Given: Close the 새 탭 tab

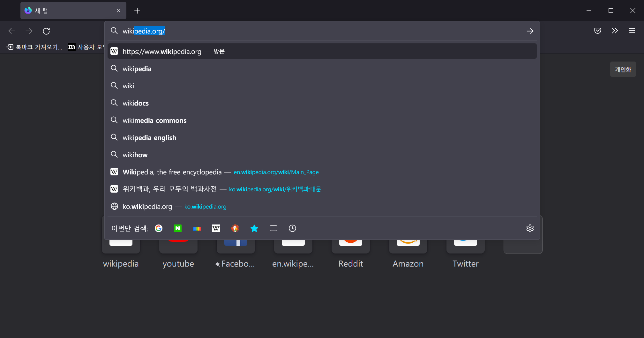Looking at the screenshot, I should tap(118, 11).
